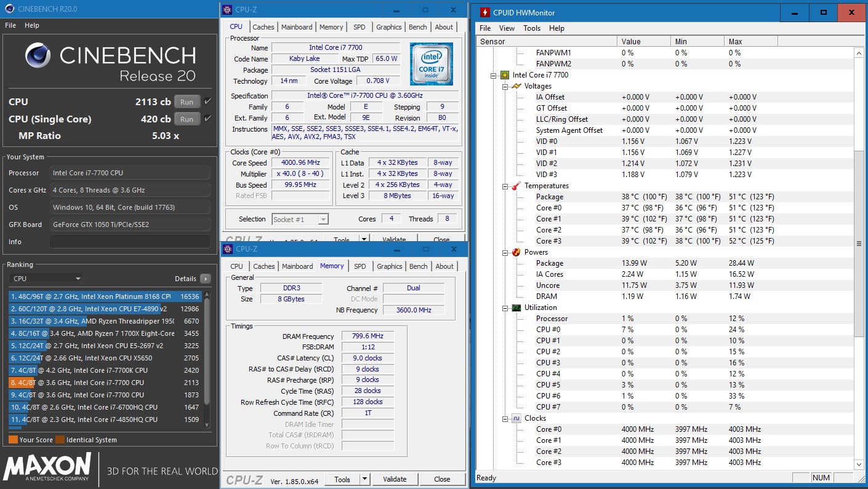Screen dimensions: 868x489
Task: Switch to CPU tab in bottom CPU-Z
Action: [236, 266]
